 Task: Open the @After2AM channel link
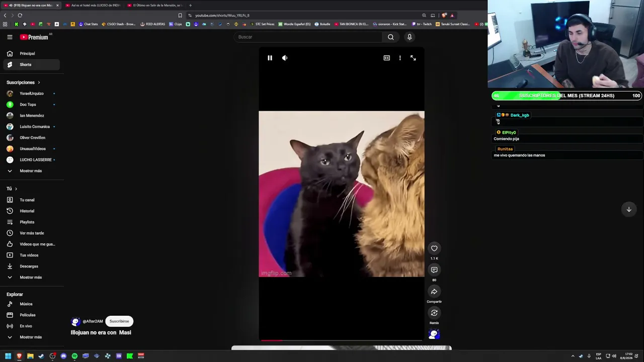point(93,321)
